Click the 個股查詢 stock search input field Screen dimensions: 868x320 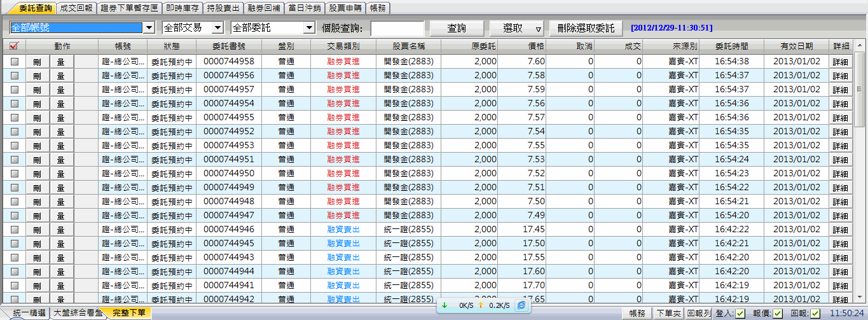[397, 28]
